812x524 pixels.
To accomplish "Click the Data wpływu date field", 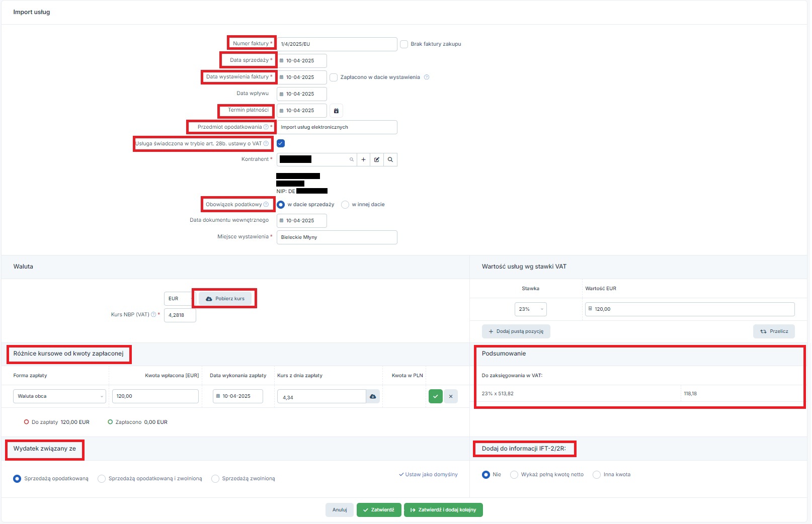I will (302, 94).
